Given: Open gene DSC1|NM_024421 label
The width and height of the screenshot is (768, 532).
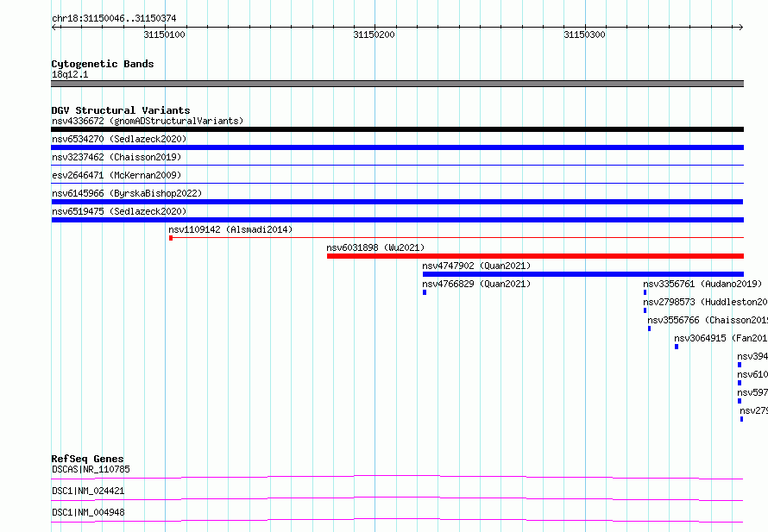Looking at the screenshot, I should (x=88, y=491).
